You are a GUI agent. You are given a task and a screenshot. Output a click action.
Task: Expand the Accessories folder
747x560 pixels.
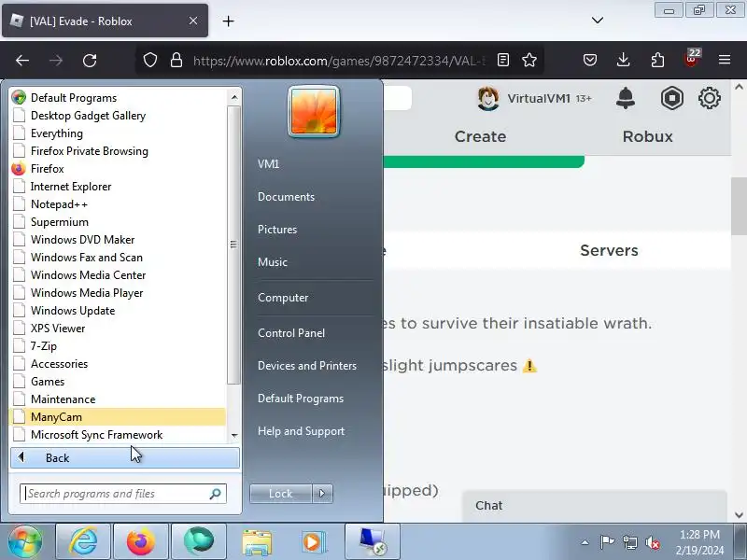click(x=119, y=364)
